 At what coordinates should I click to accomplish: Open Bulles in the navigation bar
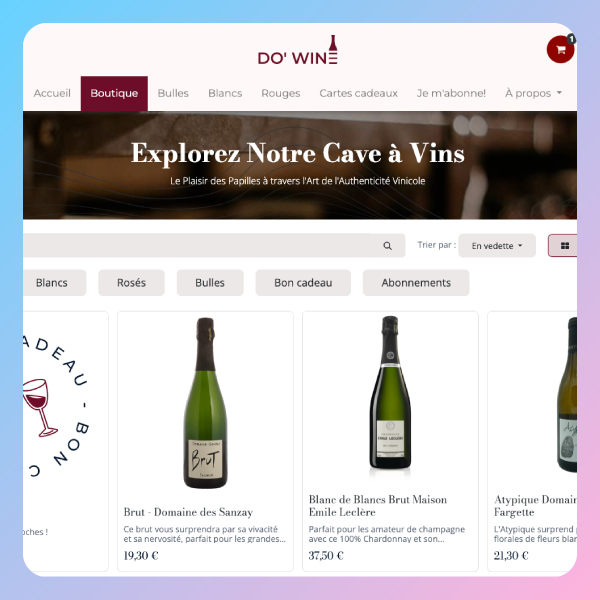(173, 93)
